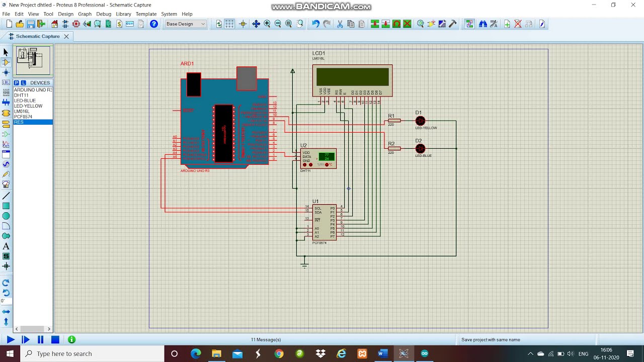Open Arduino IDE from Windows taskbar
Viewport: 644px width, 362px height.
click(x=424, y=354)
